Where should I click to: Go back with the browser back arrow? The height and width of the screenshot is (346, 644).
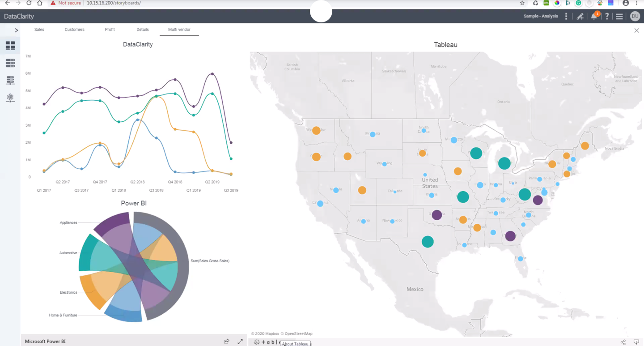[7, 3]
